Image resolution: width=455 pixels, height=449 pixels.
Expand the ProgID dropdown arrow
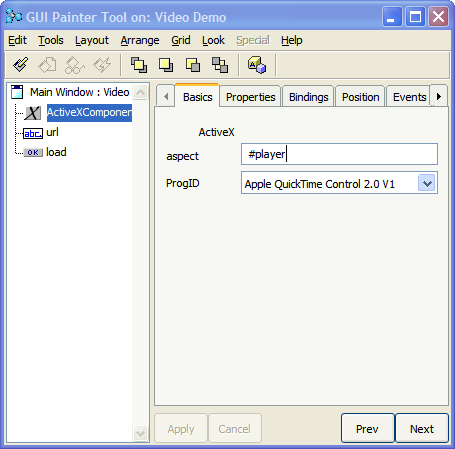[427, 183]
